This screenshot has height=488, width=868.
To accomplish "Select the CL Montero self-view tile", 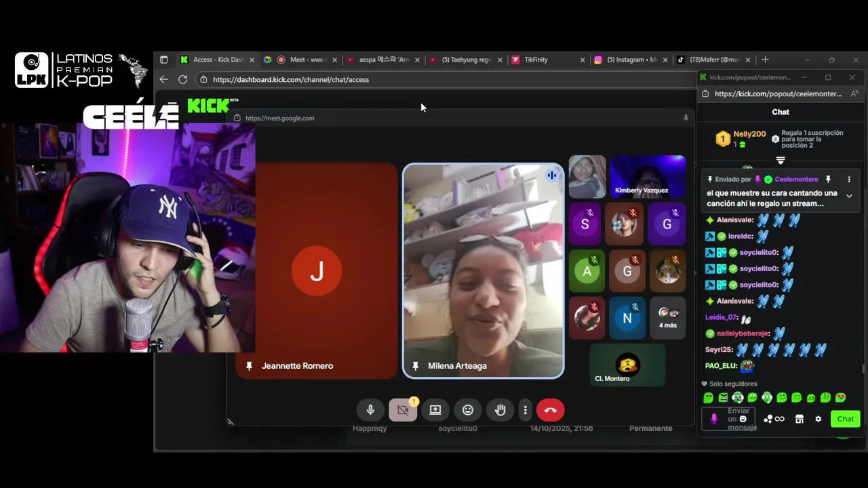I will (x=627, y=365).
